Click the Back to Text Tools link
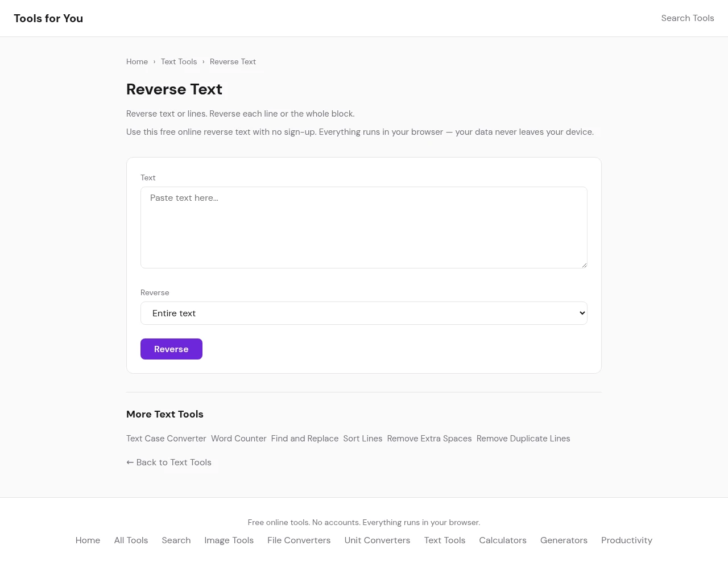This screenshot has width=728, height=566. tap(169, 462)
